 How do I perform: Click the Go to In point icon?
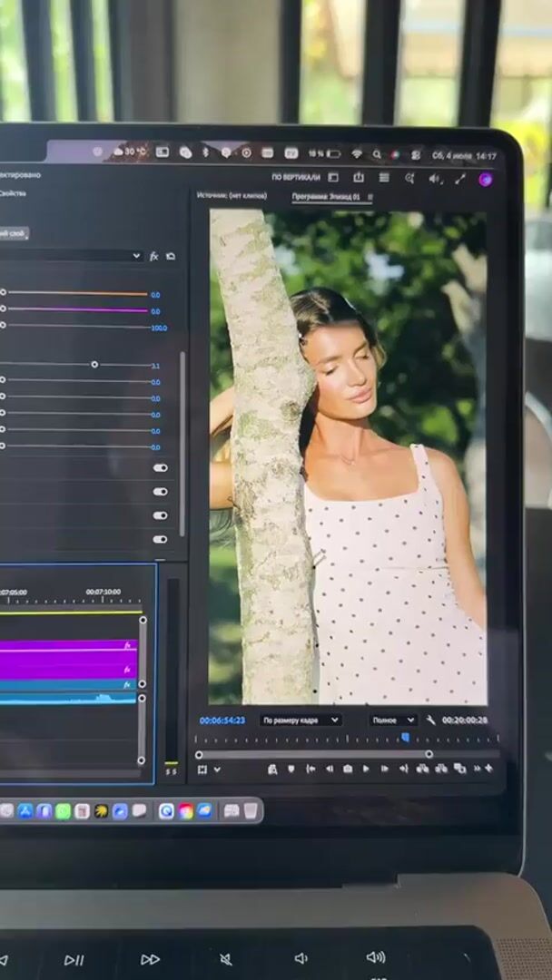(x=310, y=769)
